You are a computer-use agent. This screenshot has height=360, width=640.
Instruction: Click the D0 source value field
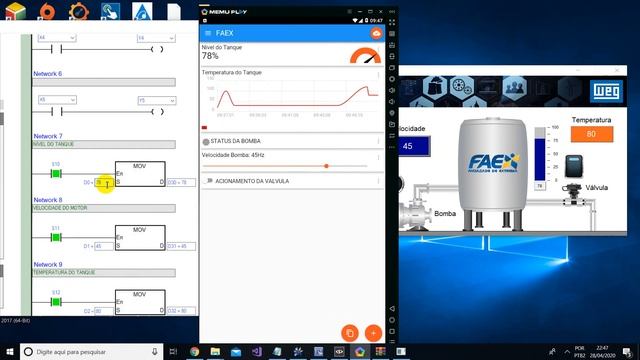point(104,182)
